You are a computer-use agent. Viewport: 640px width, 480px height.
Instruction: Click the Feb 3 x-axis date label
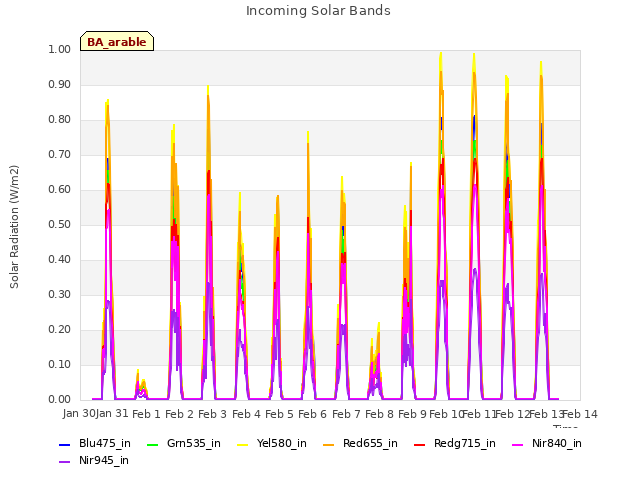tap(213, 414)
